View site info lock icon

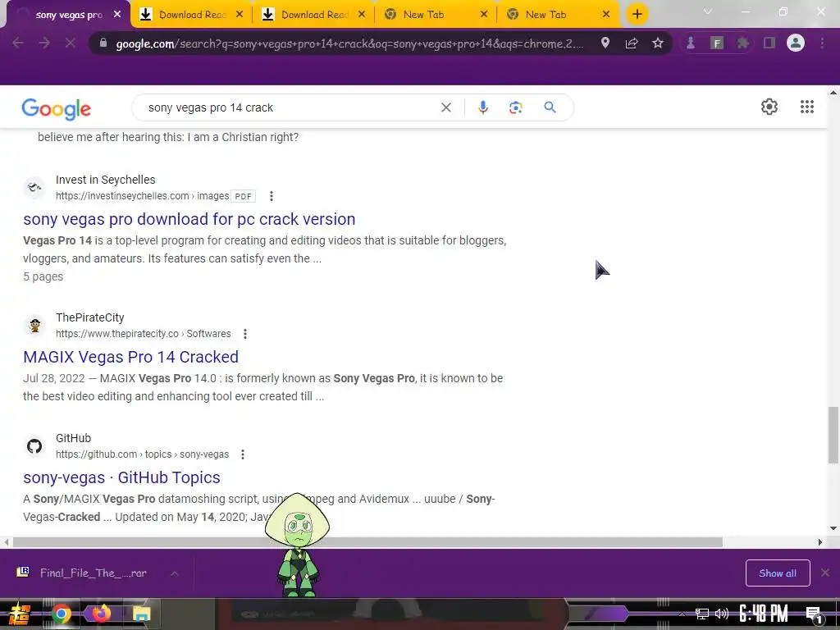point(103,43)
